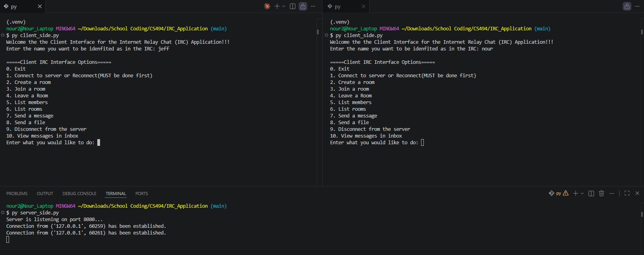
Task: Toggle the left editor group lock
Action: point(303,6)
